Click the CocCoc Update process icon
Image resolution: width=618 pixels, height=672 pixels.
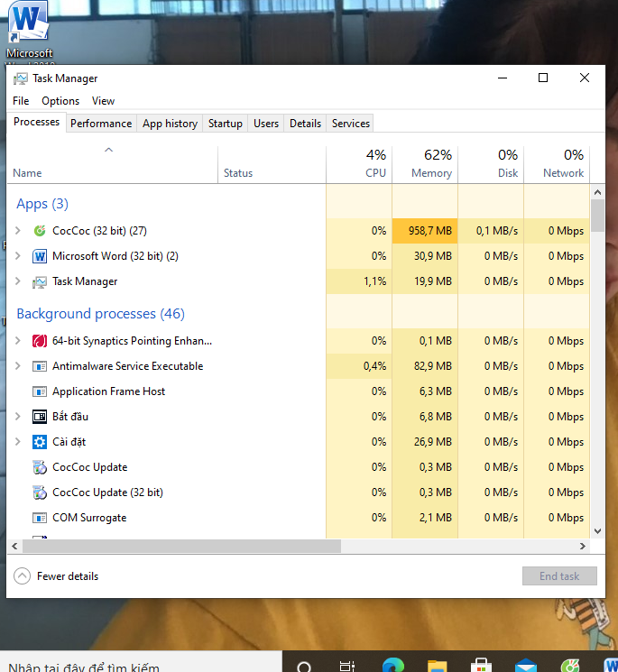coord(40,467)
